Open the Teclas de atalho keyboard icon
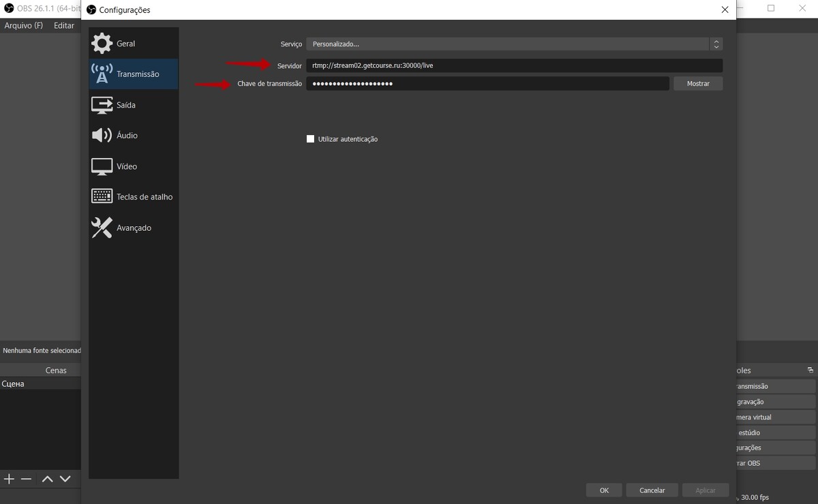 click(102, 197)
